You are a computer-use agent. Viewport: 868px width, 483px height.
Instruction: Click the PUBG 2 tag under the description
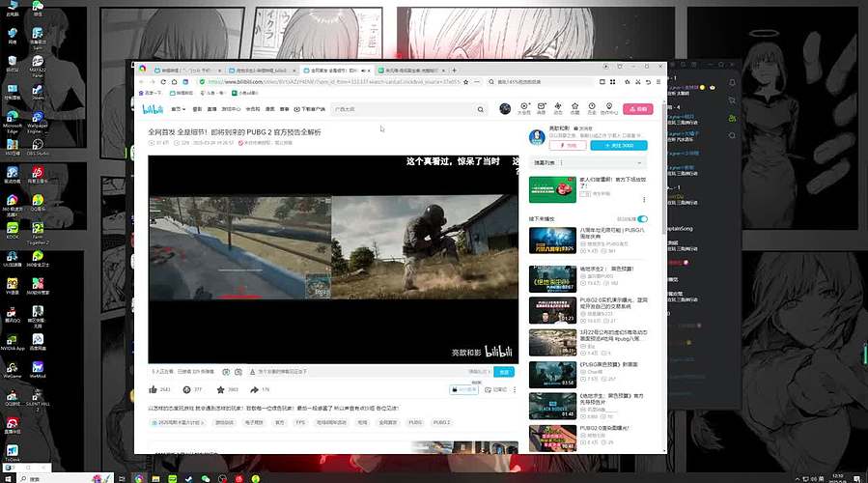441,422
